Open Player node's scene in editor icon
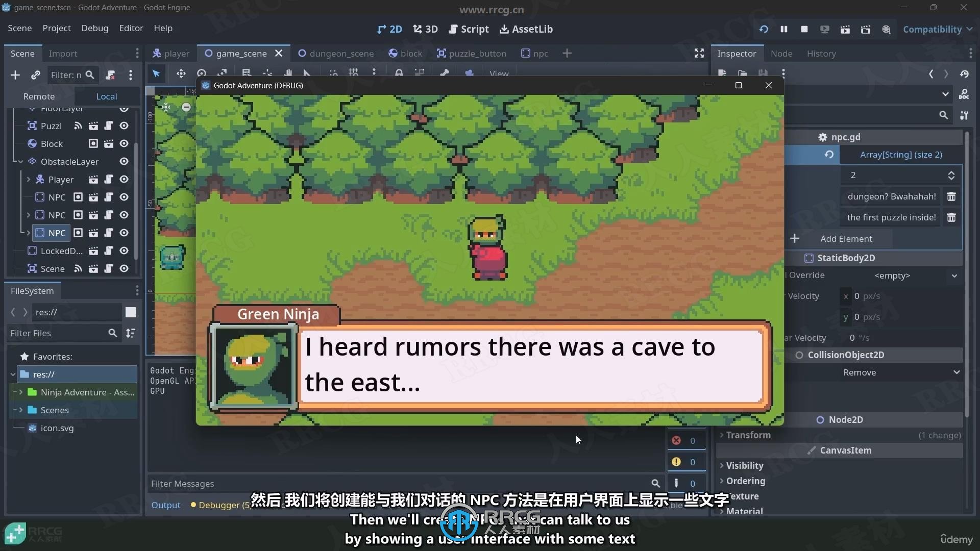The width and height of the screenshot is (980, 551). click(93, 179)
